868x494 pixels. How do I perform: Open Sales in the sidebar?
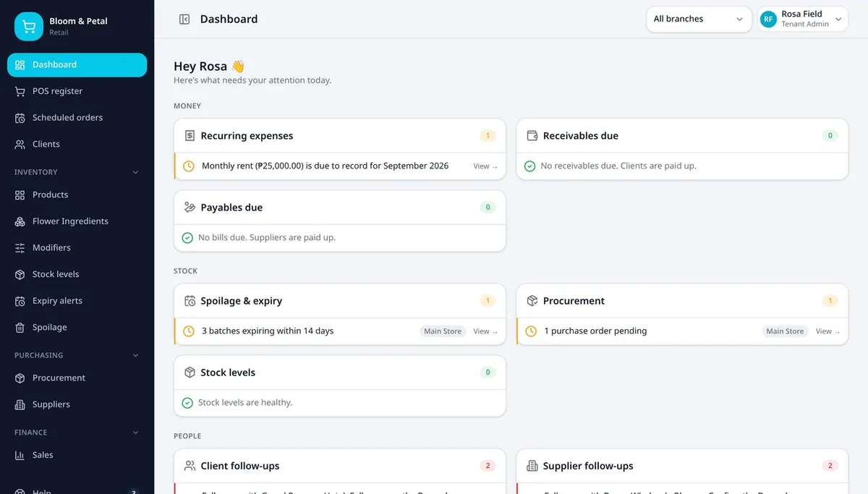pos(77,455)
